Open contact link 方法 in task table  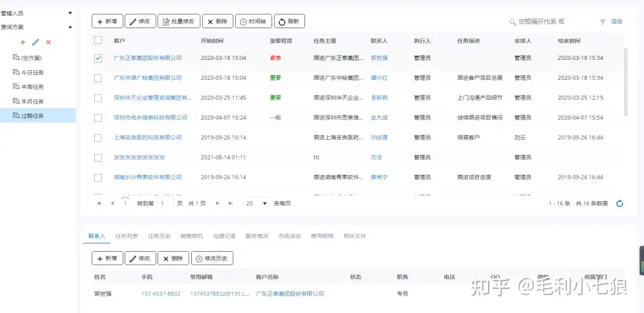click(x=376, y=158)
